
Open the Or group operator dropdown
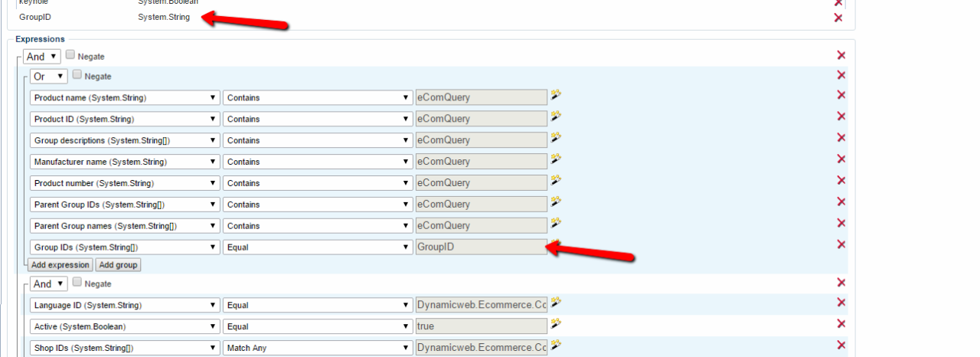pos(48,77)
